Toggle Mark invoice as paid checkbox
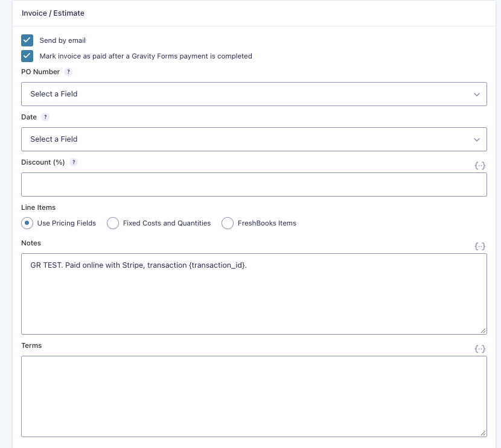This screenshot has width=501, height=448. [27, 56]
